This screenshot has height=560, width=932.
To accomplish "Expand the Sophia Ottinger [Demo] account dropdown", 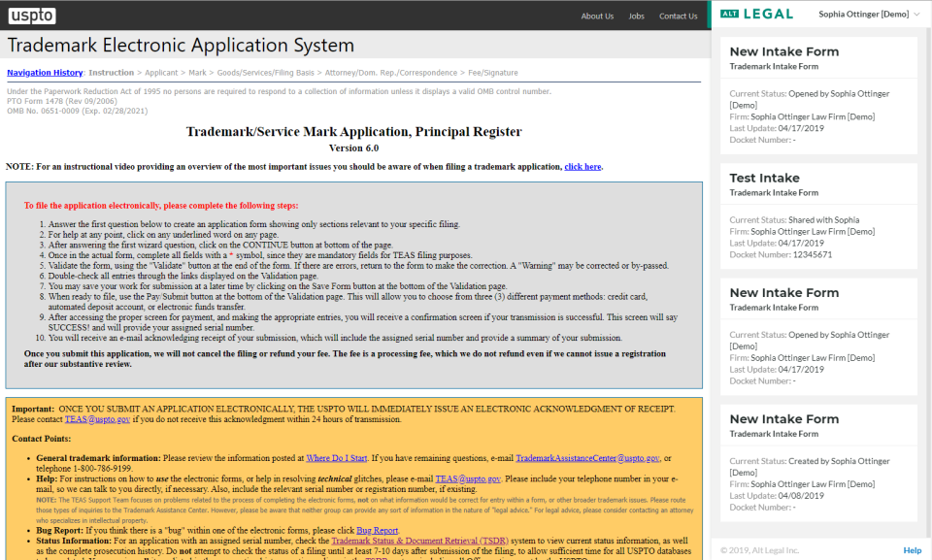I will click(x=869, y=15).
